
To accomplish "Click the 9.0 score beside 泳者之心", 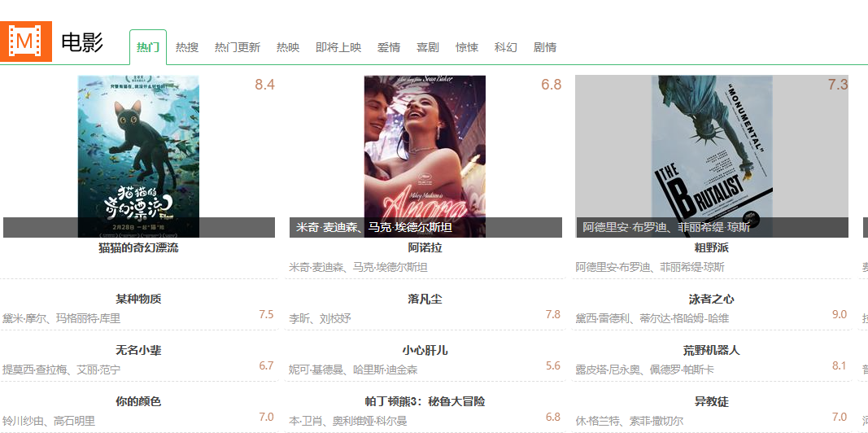I will click(x=840, y=314).
